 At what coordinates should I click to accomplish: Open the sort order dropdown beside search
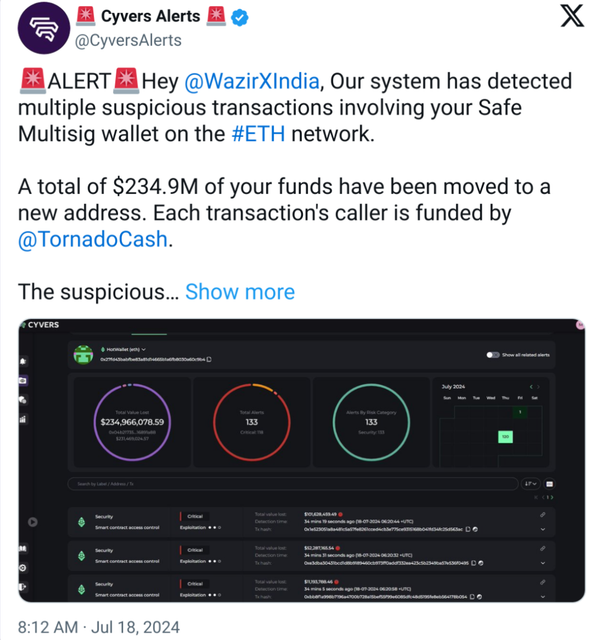531,484
